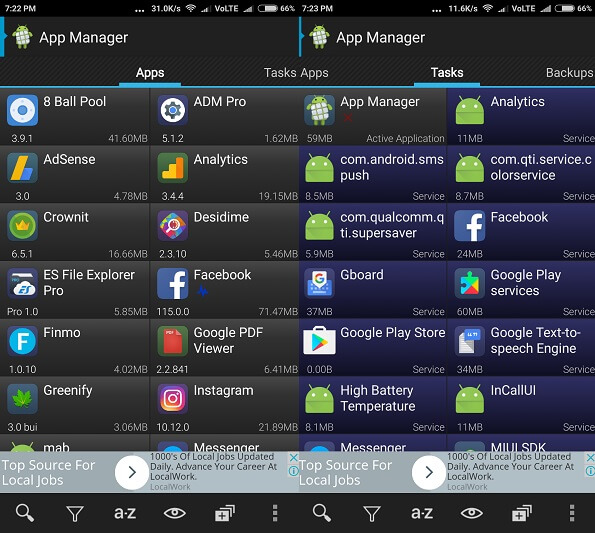The height and width of the screenshot is (533, 595).
Task: Tap the Facebook icon in the Apps list
Action: tap(173, 283)
